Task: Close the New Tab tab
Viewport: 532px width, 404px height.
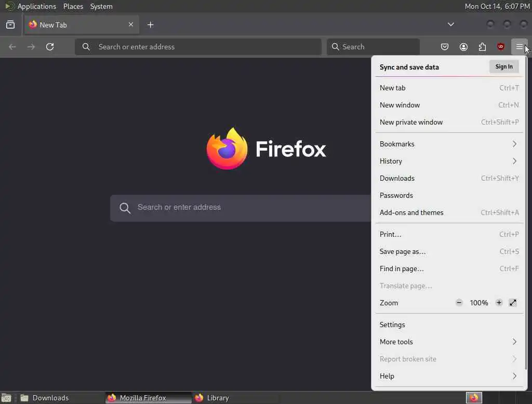Action: 131,24
